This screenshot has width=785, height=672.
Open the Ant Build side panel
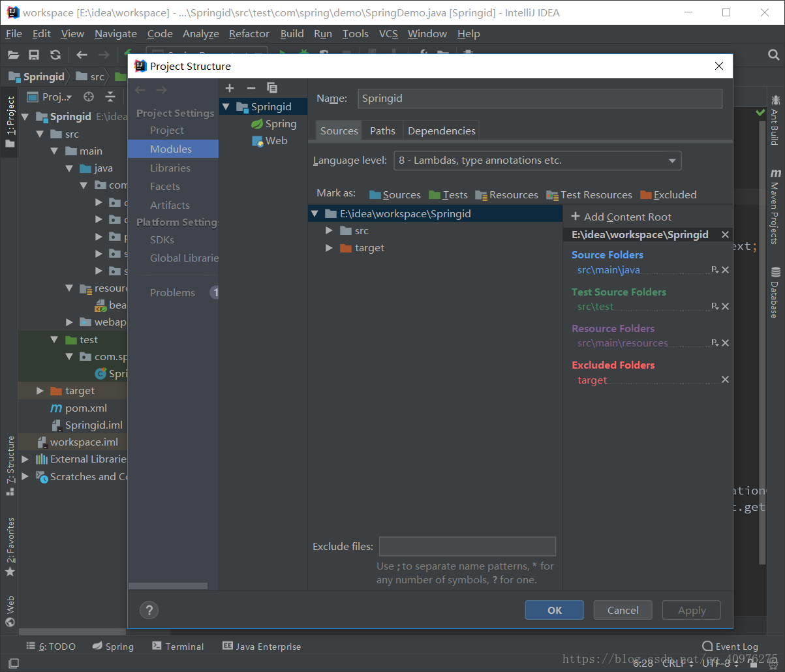pos(775,119)
